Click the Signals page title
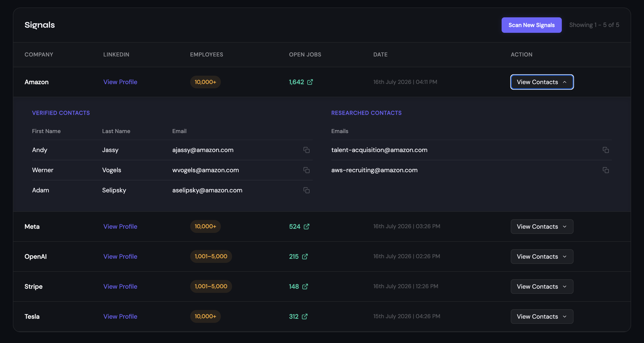Screen dimensions: 644x343 point(40,25)
